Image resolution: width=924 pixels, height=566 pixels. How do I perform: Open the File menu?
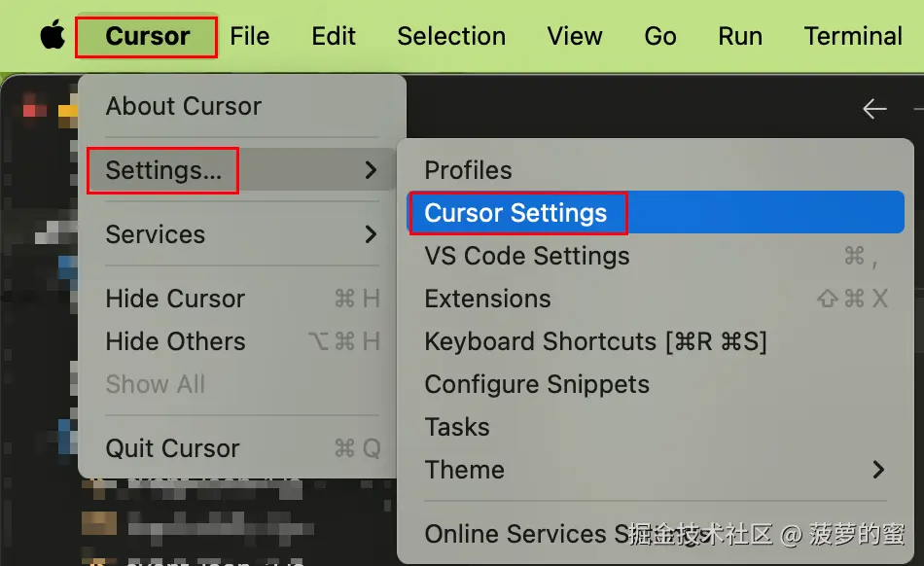(x=250, y=36)
